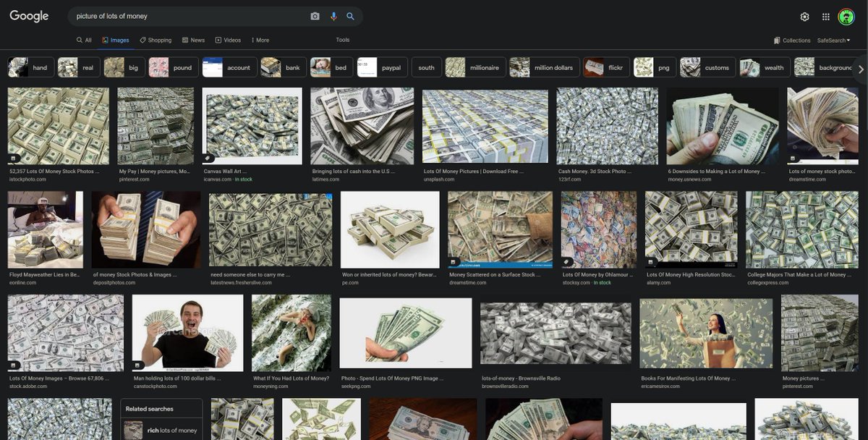Click the Google logo
Image resolution: width=868 pixels, height=440 pixels.
(x=29, y=16)
